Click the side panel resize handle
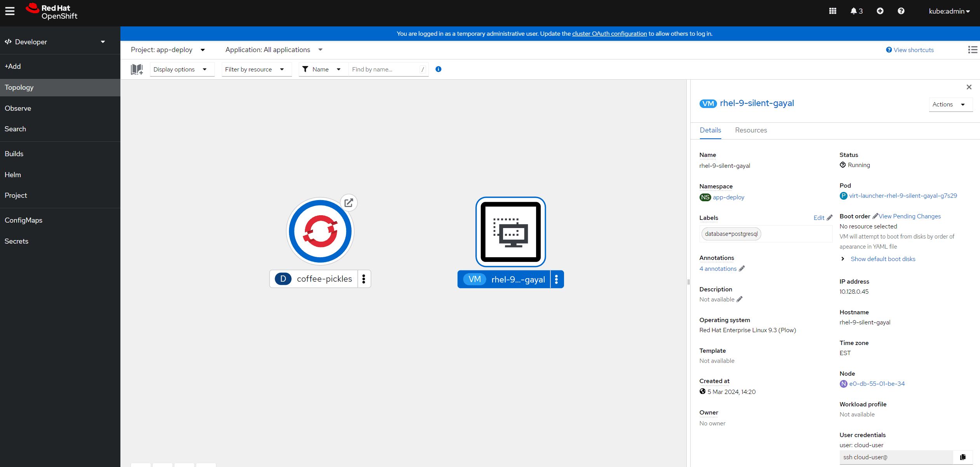 689,282
